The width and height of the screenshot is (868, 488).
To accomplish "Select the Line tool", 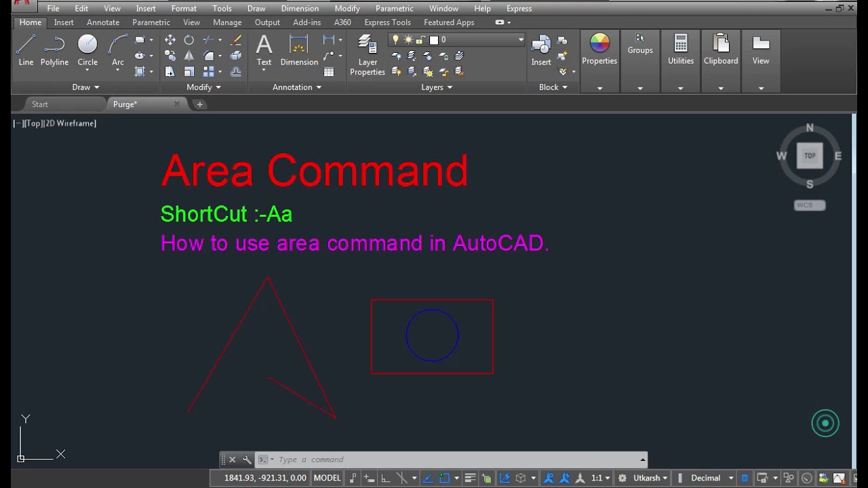I will coord(26,50).
